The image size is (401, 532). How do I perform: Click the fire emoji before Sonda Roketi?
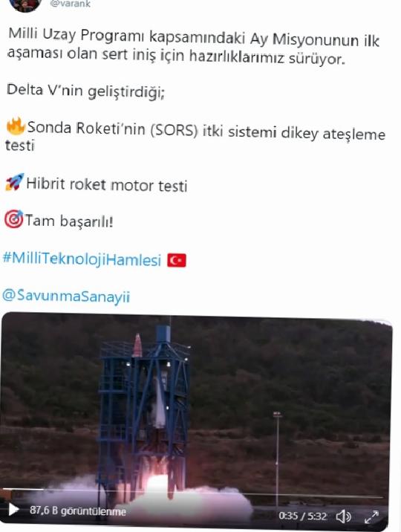(16, 126)
